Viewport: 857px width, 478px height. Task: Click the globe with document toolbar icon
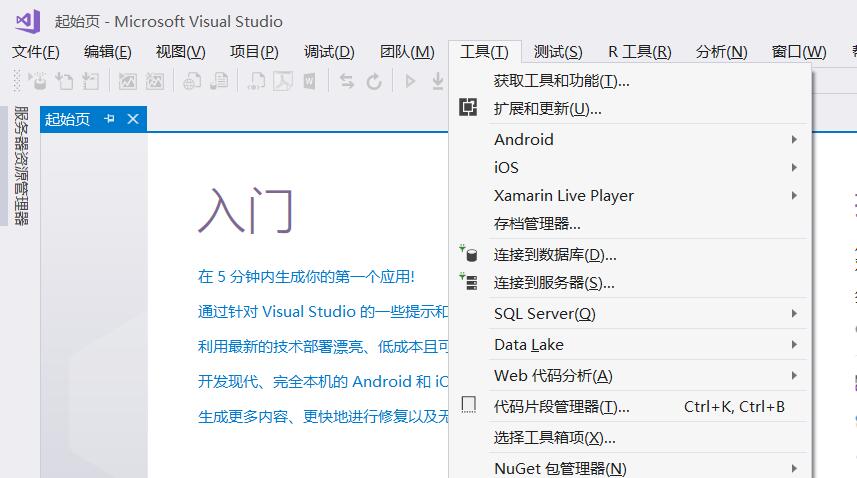tap(192, 81)
